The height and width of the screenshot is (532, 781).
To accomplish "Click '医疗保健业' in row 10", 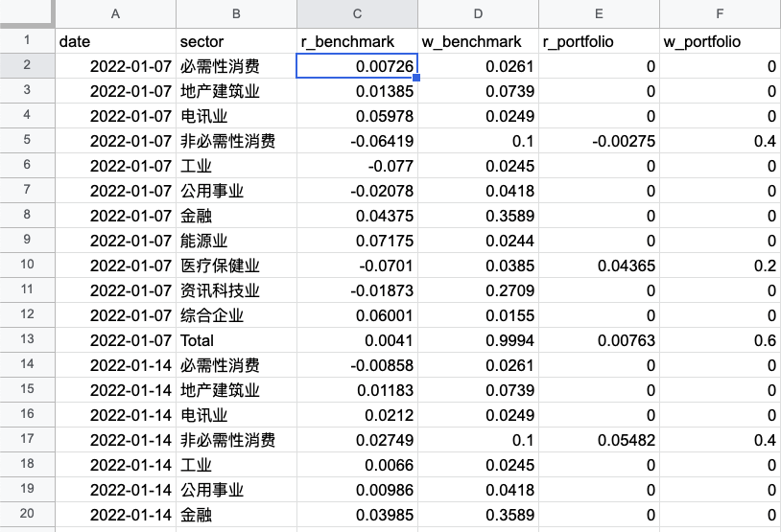I will (237, 266).
